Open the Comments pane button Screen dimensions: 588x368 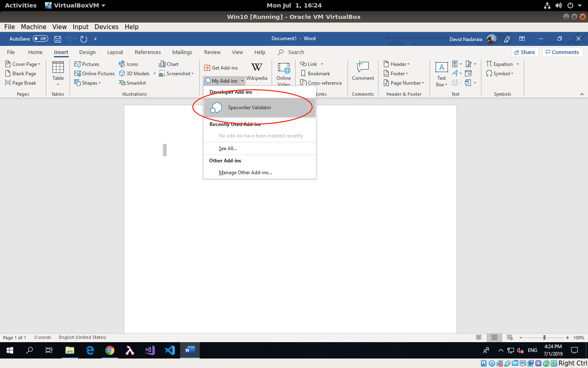[562, 52]
